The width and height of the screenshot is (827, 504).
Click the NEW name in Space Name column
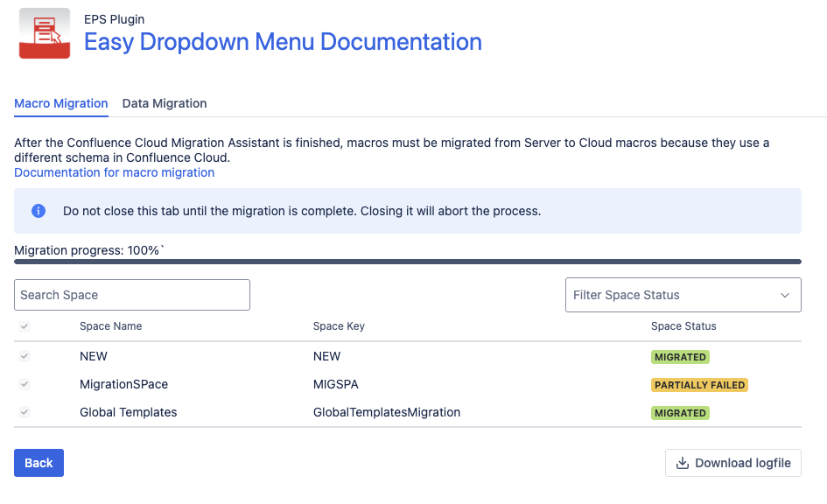[x=94, y=356]
